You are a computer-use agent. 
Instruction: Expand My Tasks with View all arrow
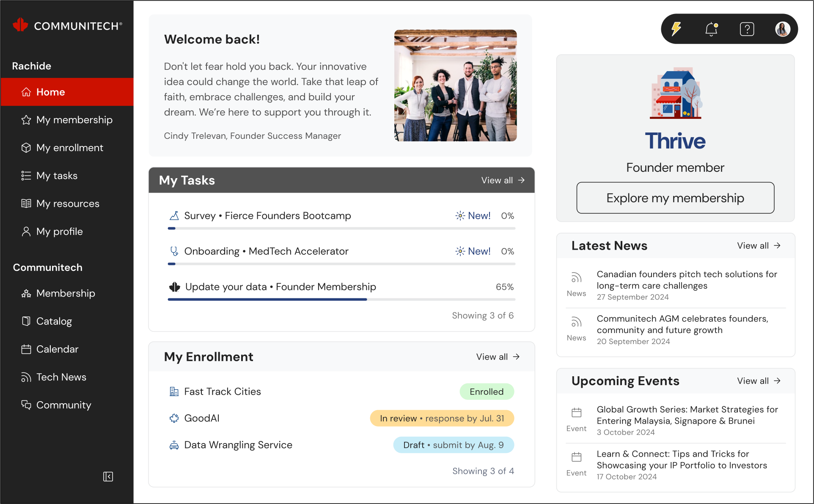click(503, 180)
